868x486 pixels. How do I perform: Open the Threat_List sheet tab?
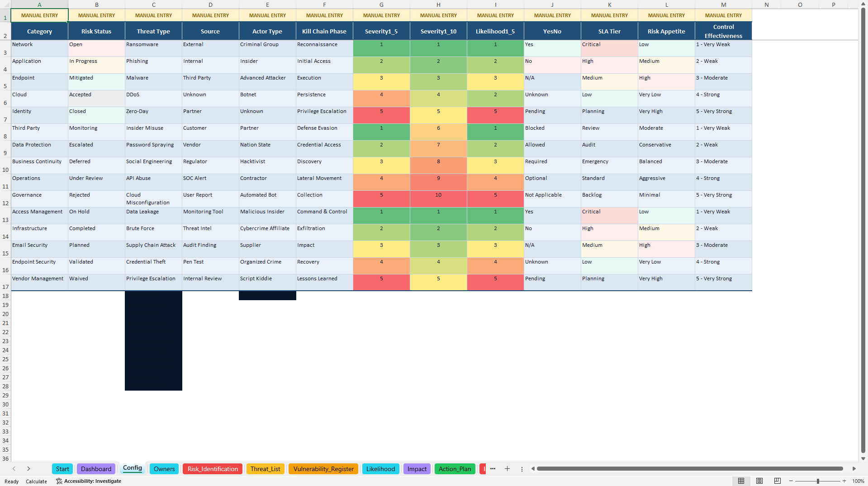[x=266, y=469]
